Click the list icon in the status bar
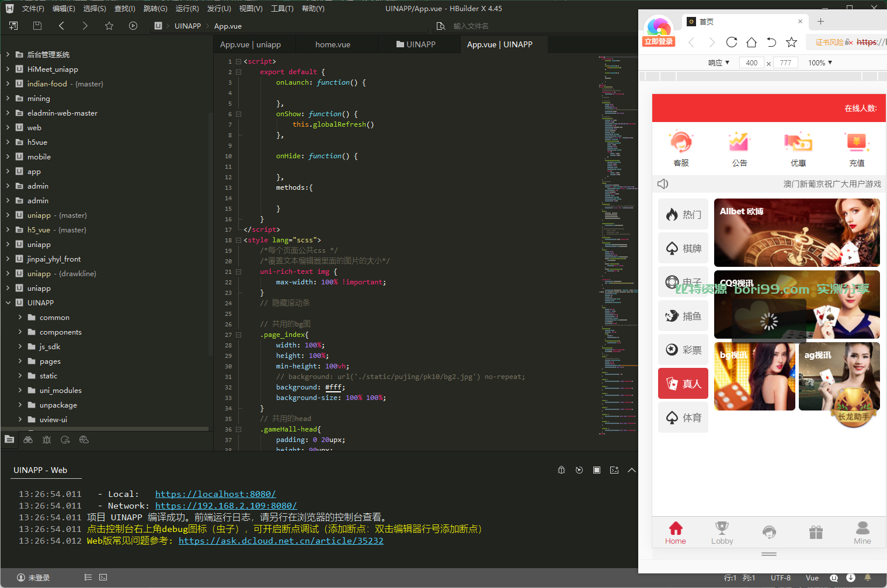This screenshot has height=588, width=887. [x=88, y=577]
